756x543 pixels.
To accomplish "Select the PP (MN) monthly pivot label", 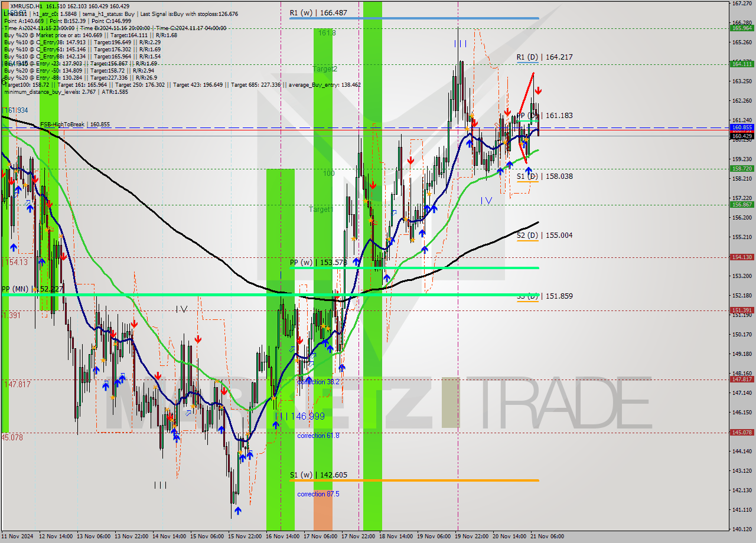I will [x=31, y=289].
